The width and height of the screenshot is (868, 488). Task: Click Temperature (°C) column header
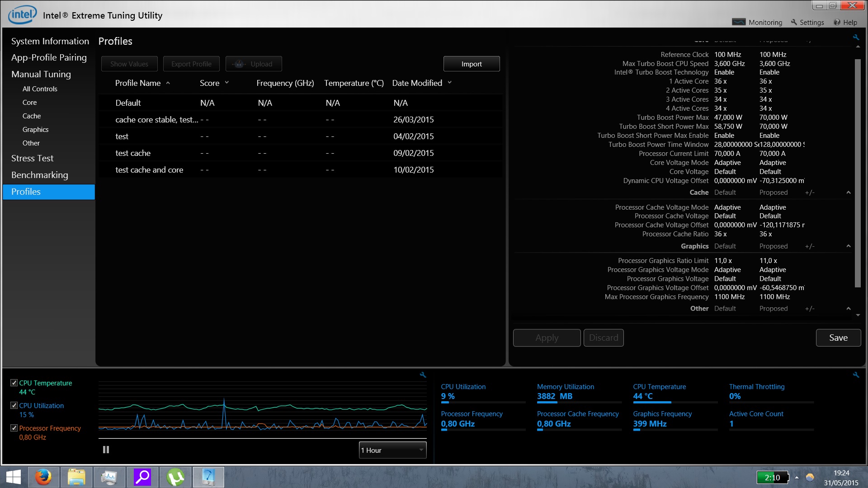(354, 83)
